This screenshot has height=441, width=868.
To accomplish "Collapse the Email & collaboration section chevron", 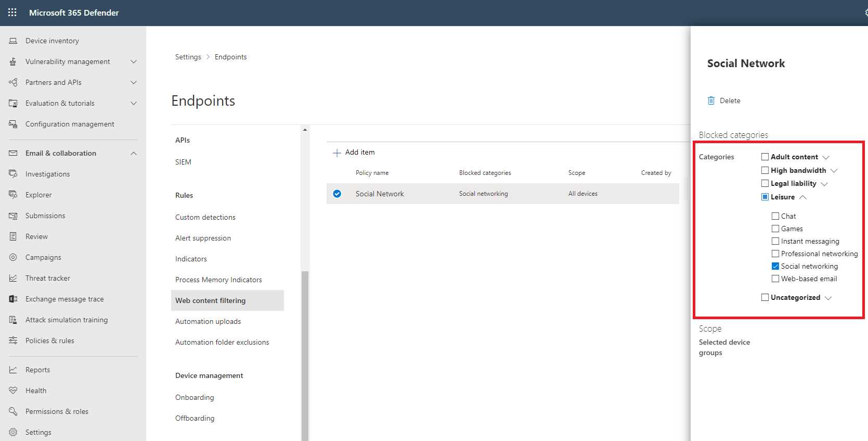I will point(134,153).
